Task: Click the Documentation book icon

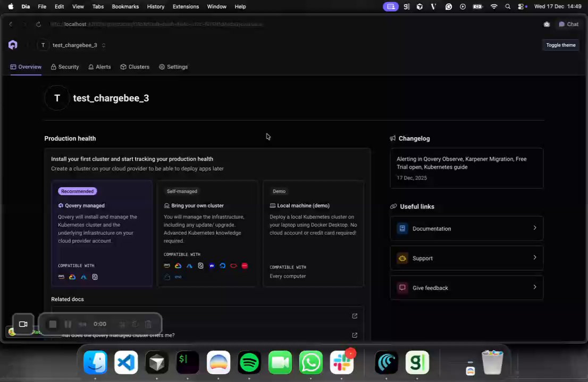Action: pyautogui.click(x=402, y=228)
